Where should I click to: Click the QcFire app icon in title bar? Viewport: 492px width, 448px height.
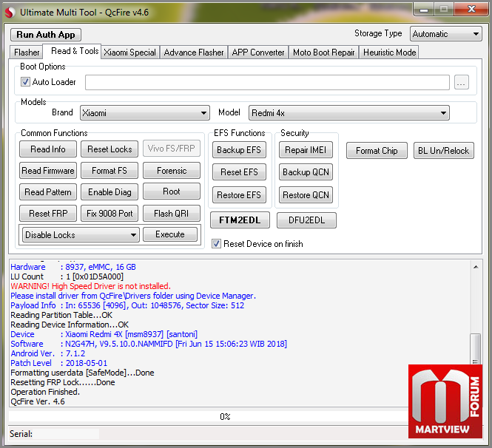pos(10,12)
